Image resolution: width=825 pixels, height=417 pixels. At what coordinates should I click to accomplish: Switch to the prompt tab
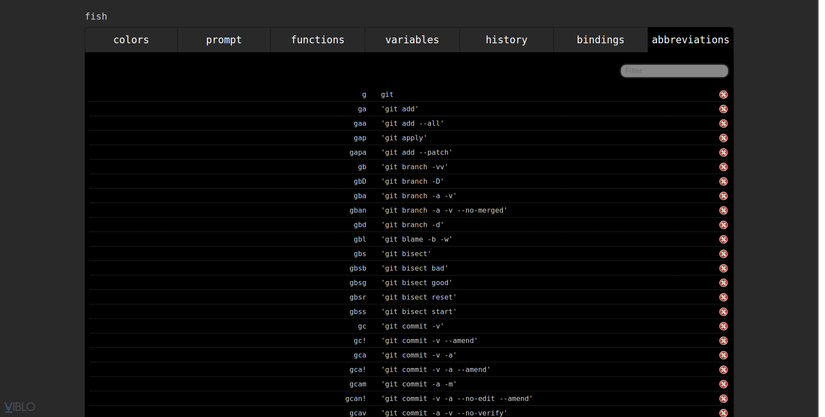coord(224,40)
